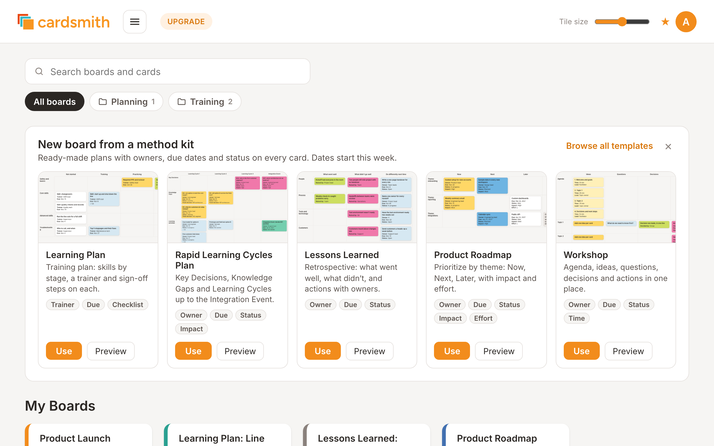The image size is (714, 446).
Task: Click the cardsmith logo
Action: (63, 22)
